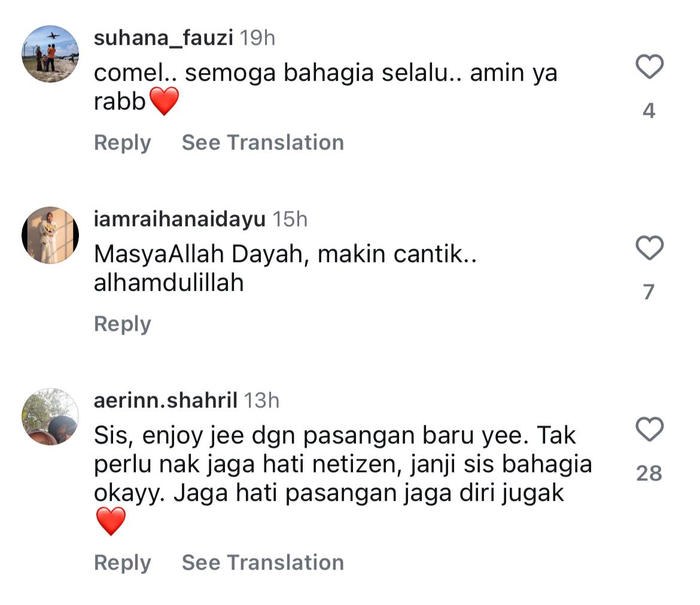Open suhana_fauzi username link
Screen dimensions: 700x605
coord(163,38)
